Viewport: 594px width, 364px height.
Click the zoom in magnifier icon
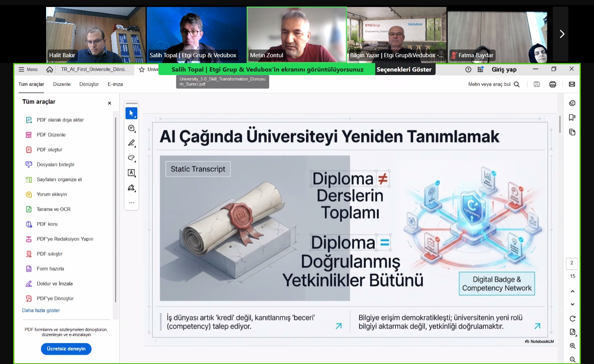(572, 346)
